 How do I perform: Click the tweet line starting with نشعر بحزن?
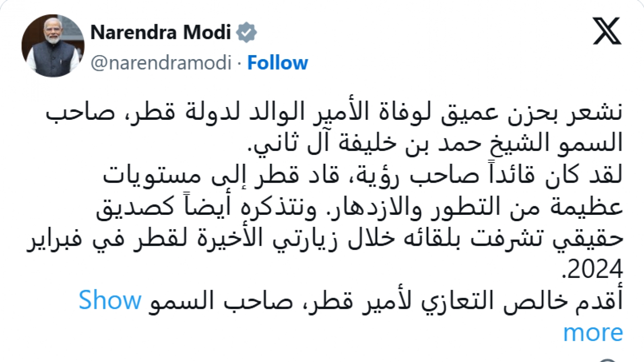tap(334, 112)
